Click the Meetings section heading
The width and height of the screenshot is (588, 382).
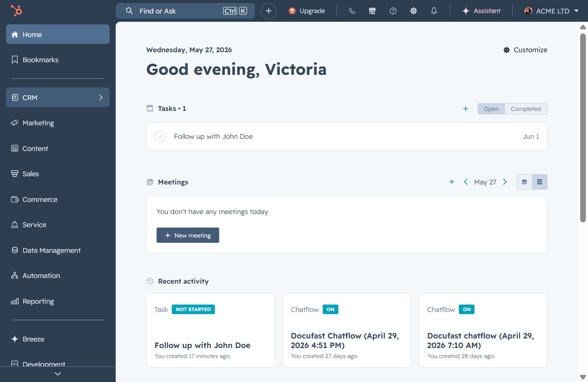[173, 182]
